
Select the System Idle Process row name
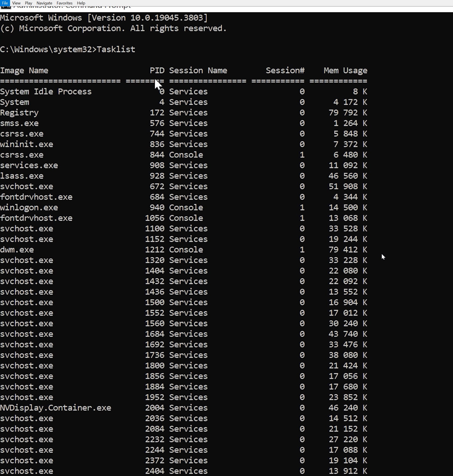(46, 92)
